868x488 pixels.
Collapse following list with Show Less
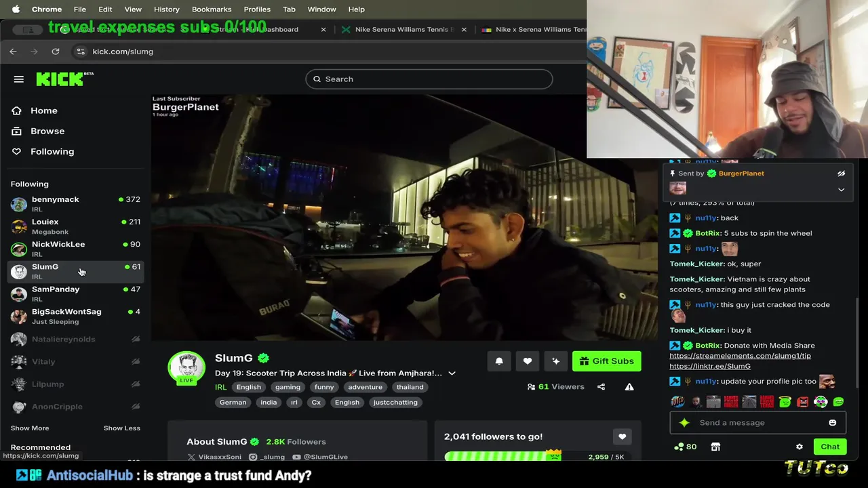tap(122, 428)
